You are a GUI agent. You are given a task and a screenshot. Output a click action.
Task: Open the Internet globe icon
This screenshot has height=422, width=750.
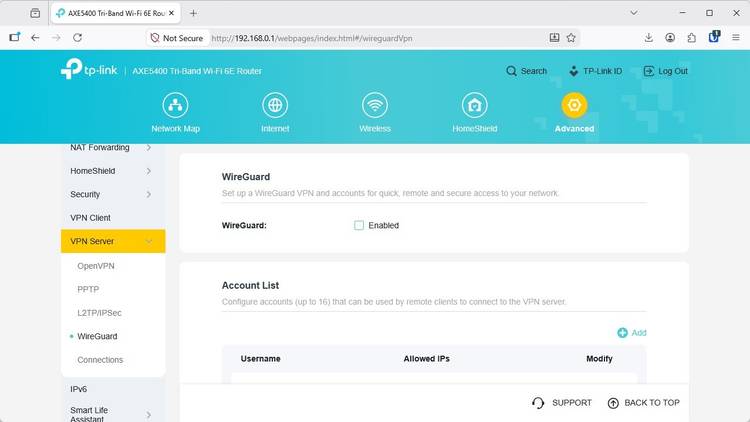[275, 105]
